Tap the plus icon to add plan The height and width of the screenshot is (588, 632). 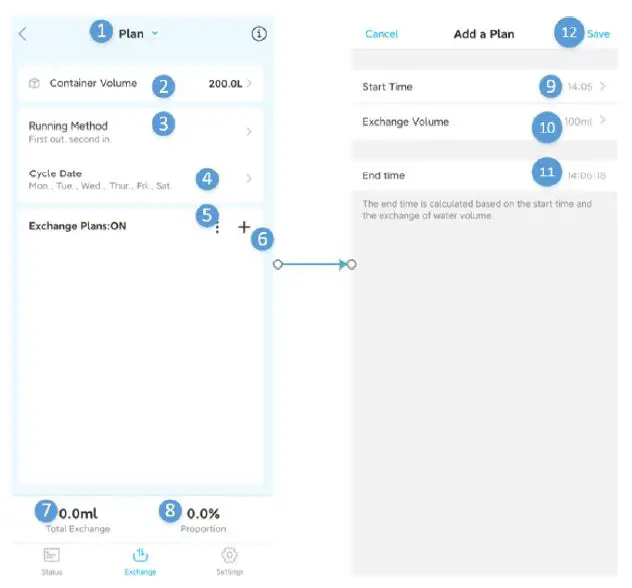click(244, 228)
